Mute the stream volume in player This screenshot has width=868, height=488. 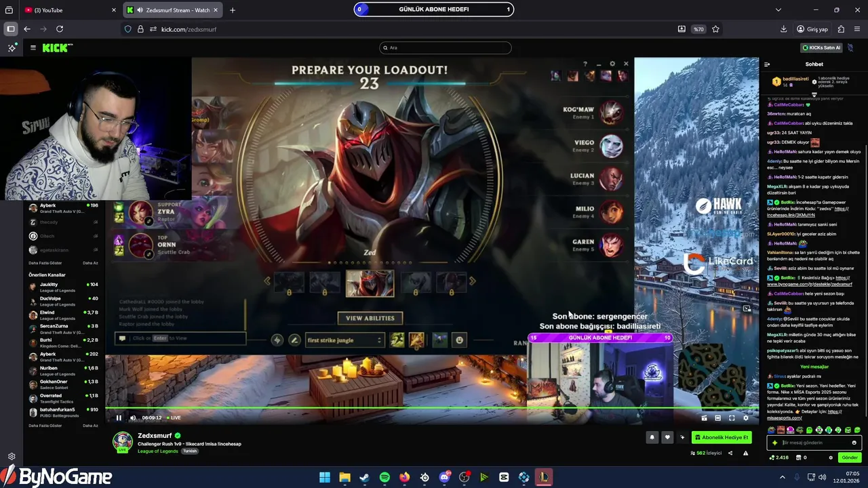tap(133, 418)
